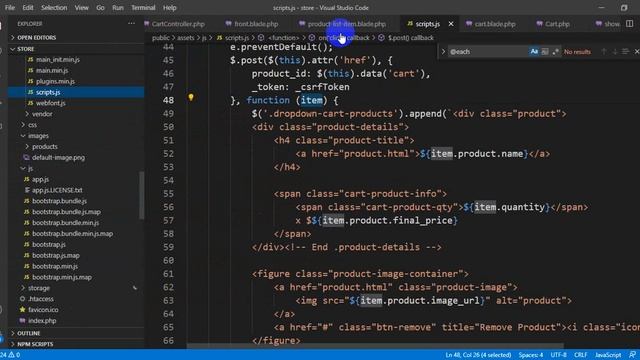640x360 pixels.
Task: Open the Selection menu
Action: pyautogui.click(x=54, y=8)
